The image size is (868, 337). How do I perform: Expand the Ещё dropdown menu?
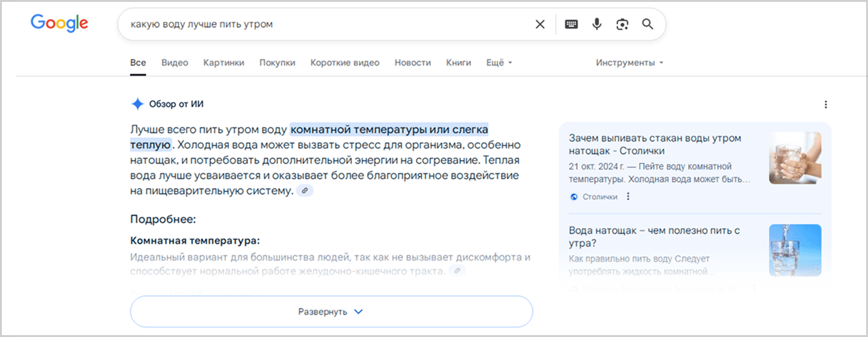click(499, 62)
